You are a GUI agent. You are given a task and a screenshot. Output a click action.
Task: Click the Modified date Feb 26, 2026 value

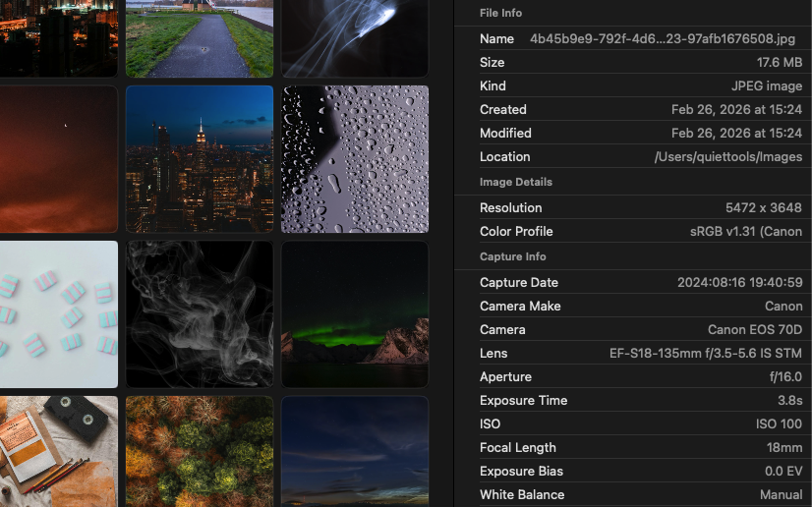[x=736, y=133]
